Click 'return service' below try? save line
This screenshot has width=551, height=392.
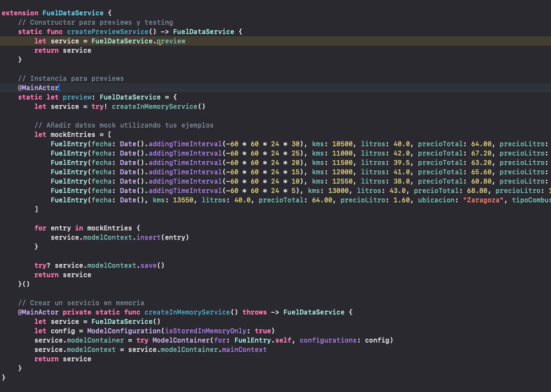63,275
